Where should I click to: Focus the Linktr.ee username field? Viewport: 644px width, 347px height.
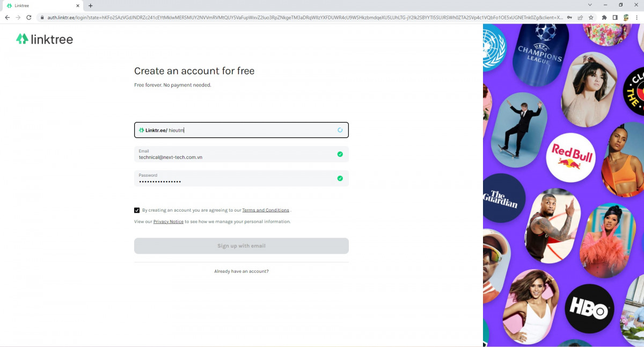click(241, 130)
